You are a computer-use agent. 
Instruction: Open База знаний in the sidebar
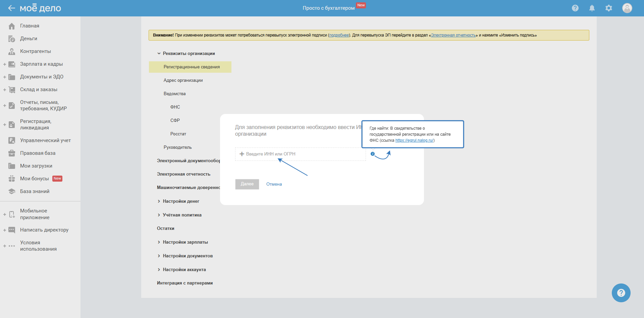point(35,191)
